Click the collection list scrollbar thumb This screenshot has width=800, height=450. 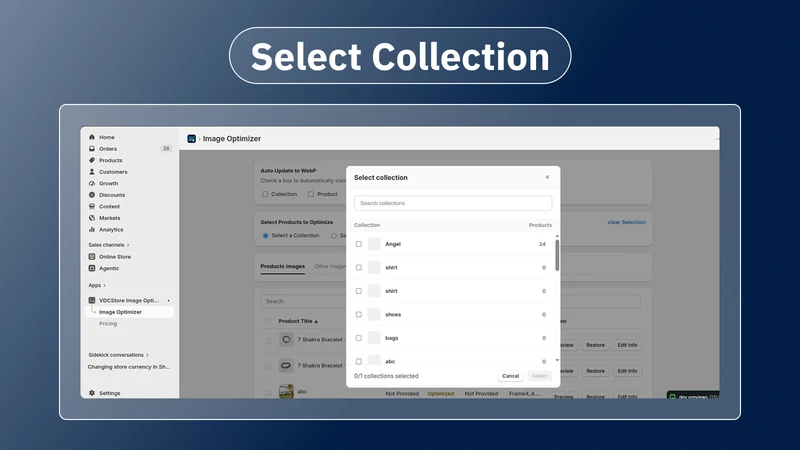pyautogui.click(x=557, y=255)
